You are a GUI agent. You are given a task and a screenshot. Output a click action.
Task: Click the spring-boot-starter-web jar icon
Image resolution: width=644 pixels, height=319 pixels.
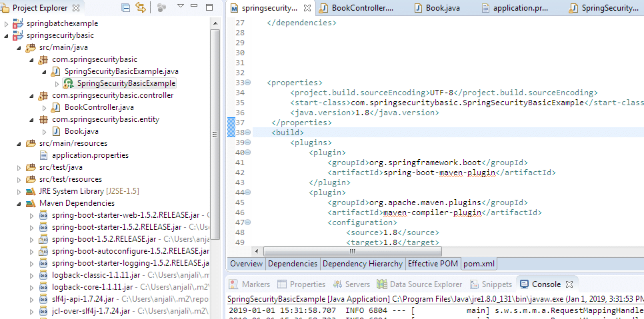pyautogui.click(x=43, y=215)
